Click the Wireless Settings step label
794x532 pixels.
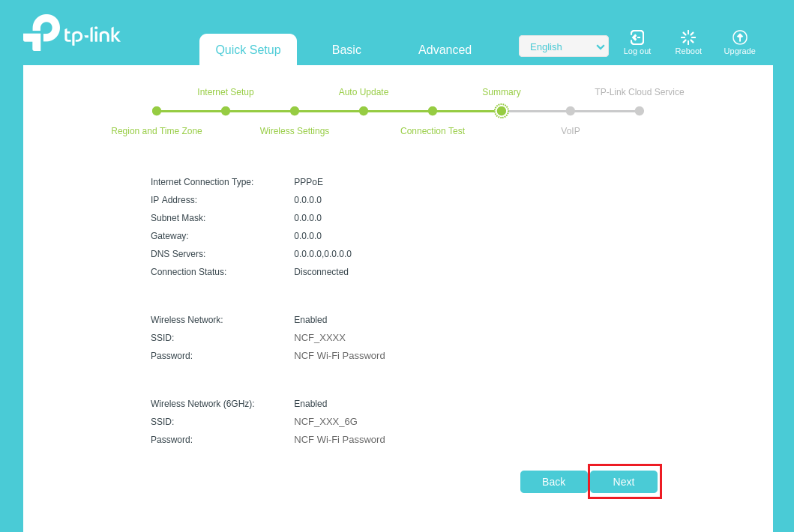(x=295, y=131)
